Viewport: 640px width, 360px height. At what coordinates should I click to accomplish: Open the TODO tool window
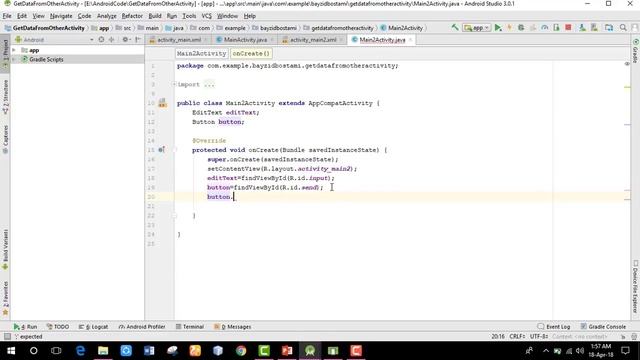tap(58, 327)
